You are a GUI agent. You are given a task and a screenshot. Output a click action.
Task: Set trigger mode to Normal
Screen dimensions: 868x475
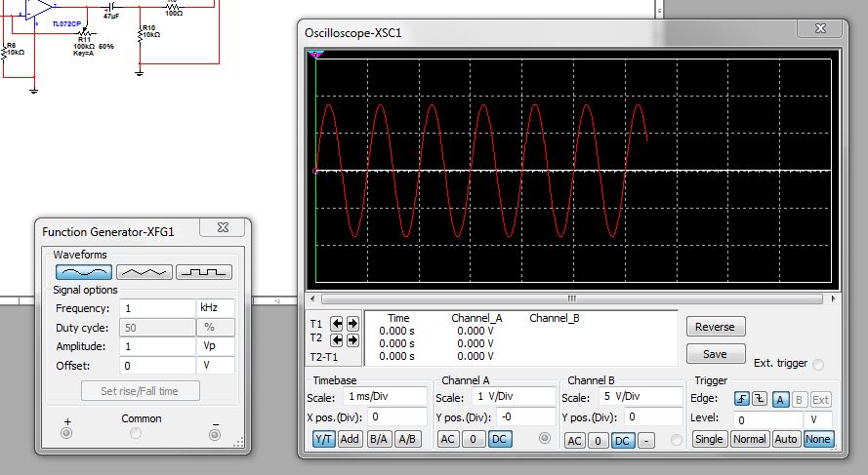click(x=749, y=439)
